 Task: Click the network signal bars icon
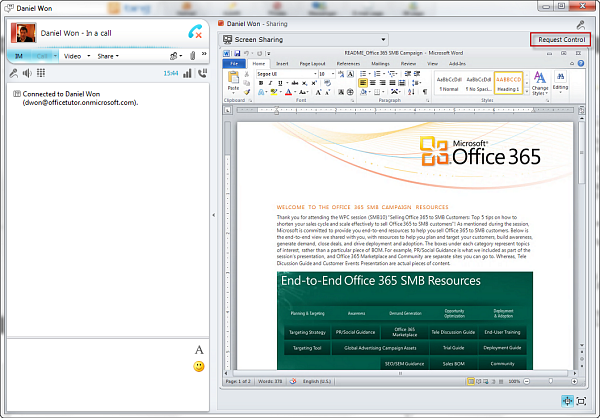pos(187,73)
